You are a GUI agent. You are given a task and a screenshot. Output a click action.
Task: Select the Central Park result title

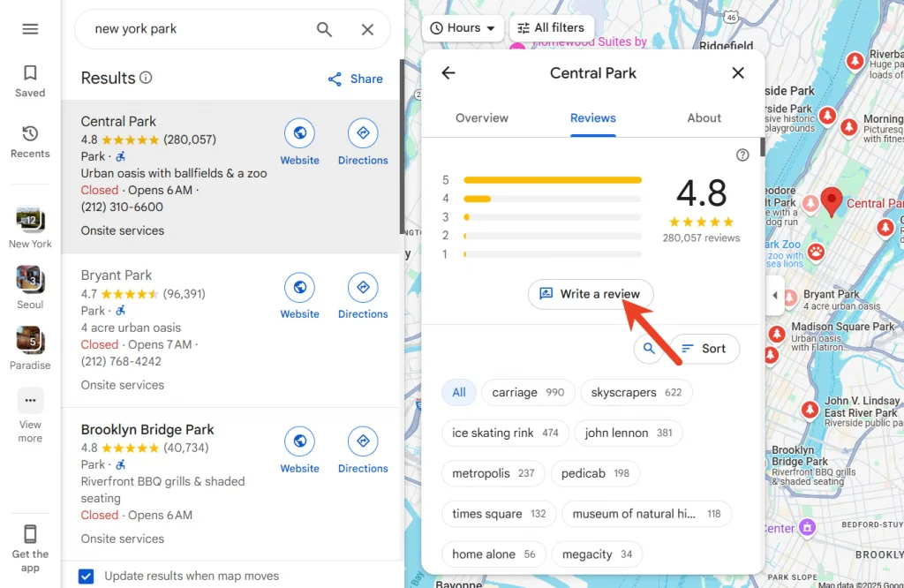pyautogui.click(x=118, y=122)
